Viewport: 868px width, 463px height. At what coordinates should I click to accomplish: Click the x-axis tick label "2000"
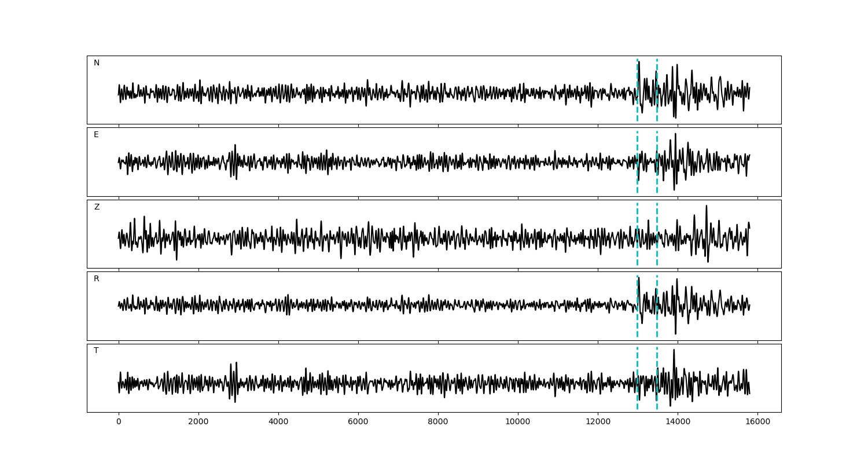pyautogui.click(x=198, y=422)
